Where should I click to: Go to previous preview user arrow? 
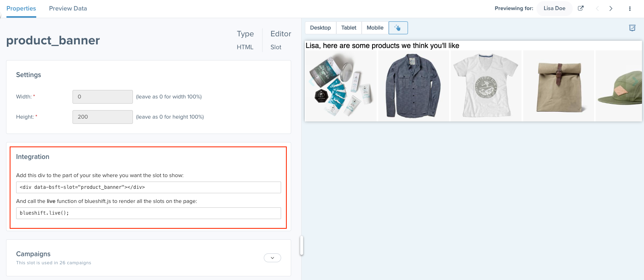point(597,8)
